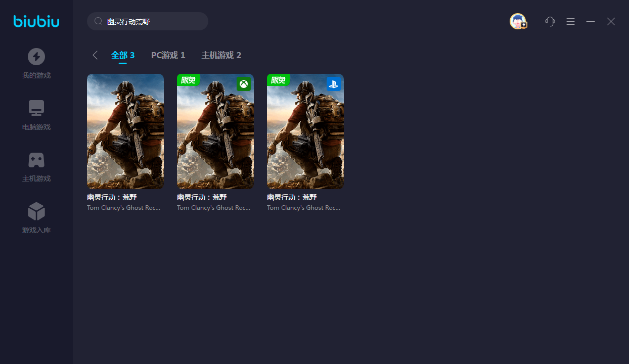Open the user avatar profile

click(x=518, y=21)
